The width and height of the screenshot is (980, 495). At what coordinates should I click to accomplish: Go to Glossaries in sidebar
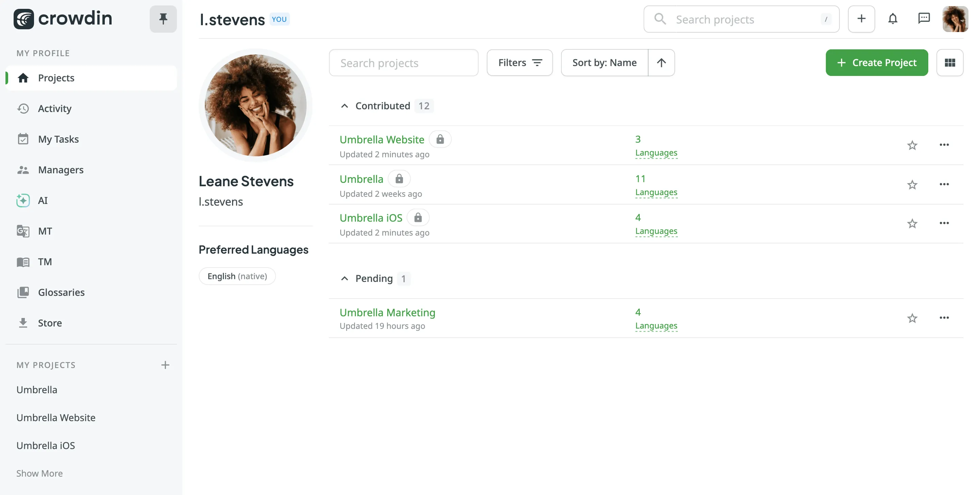(x=61, y=292)
